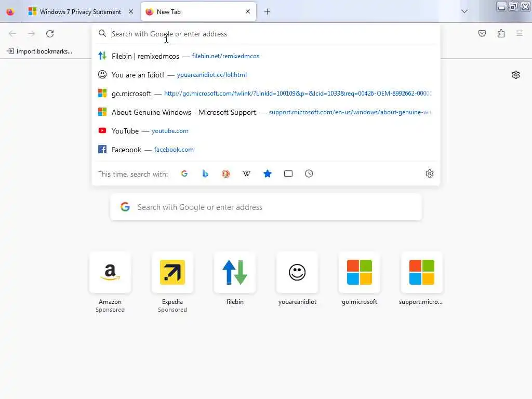Open new tab page personalize gear
The width and height of the screenshot is (532, 399).
pyautogui.click(x=516, y=75)
